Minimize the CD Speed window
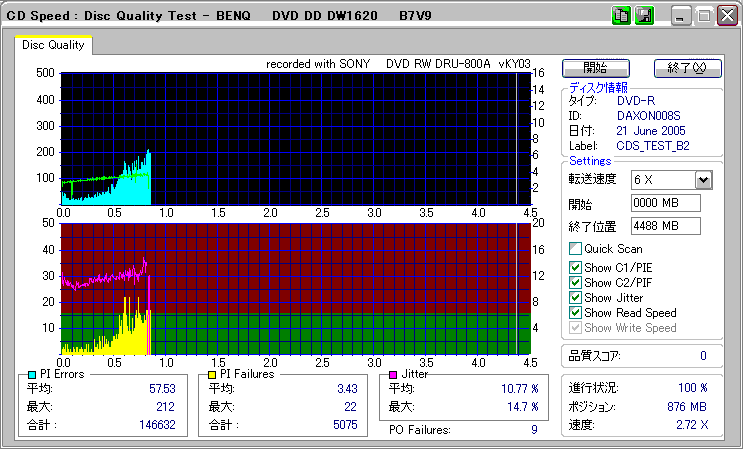The image size is (743, 449). [x=680, y=16]
